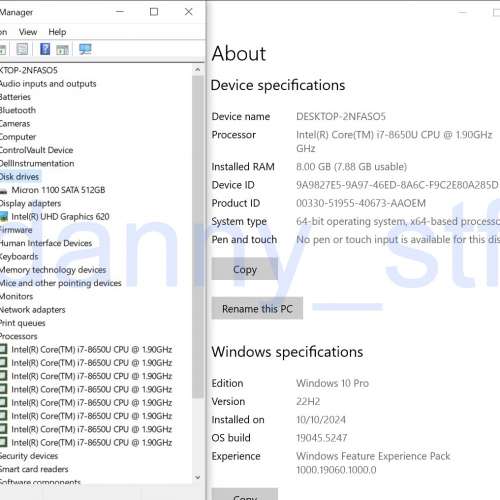Select the Human Interface Devices category

click(x=46, y=243)
